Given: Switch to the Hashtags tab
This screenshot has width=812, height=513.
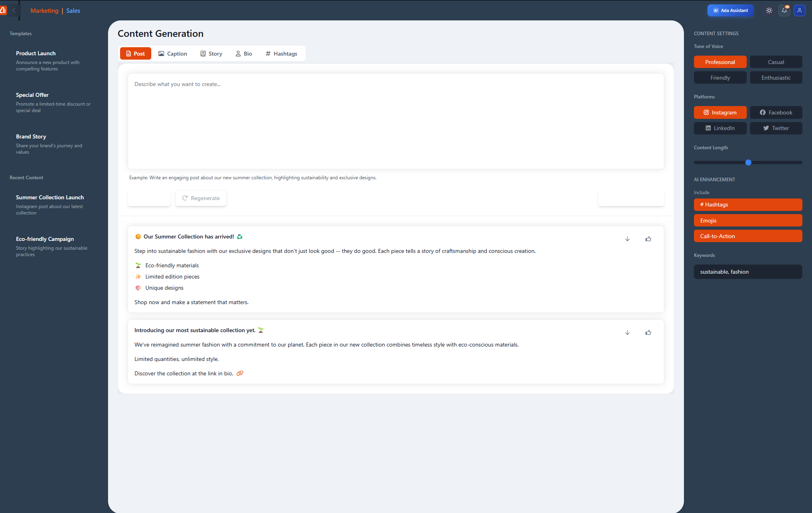Looking at the screenshot, I should 281,54.
